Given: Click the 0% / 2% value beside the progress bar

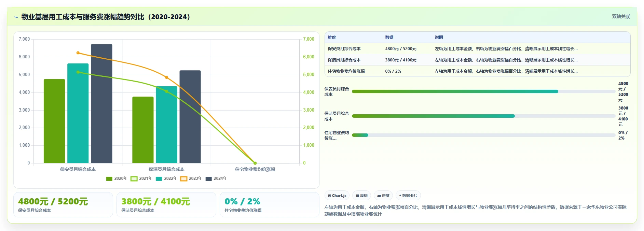Looking at the screenshot, I should 623,135.
